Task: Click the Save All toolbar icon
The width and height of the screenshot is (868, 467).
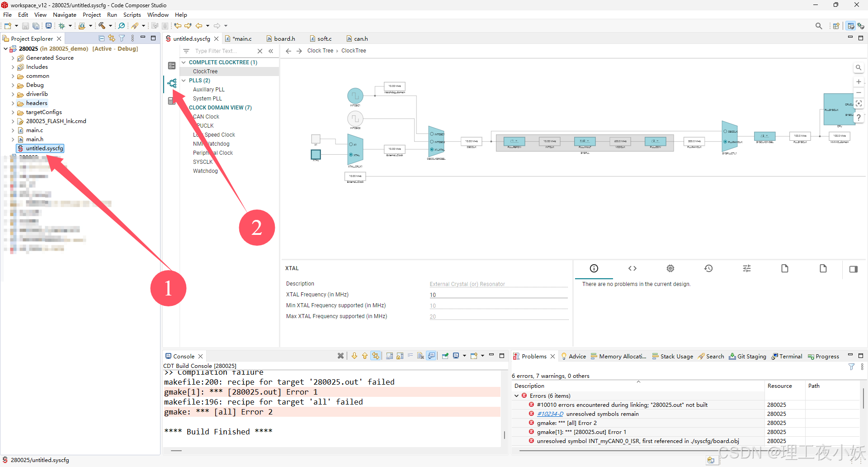Action: tap(36, 26)
